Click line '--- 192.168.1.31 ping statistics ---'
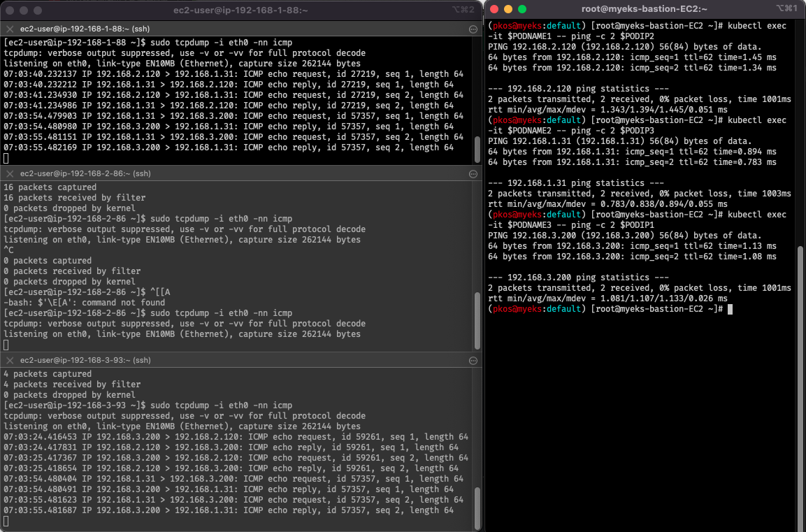The image size is (806, 532). coord(576,183)
